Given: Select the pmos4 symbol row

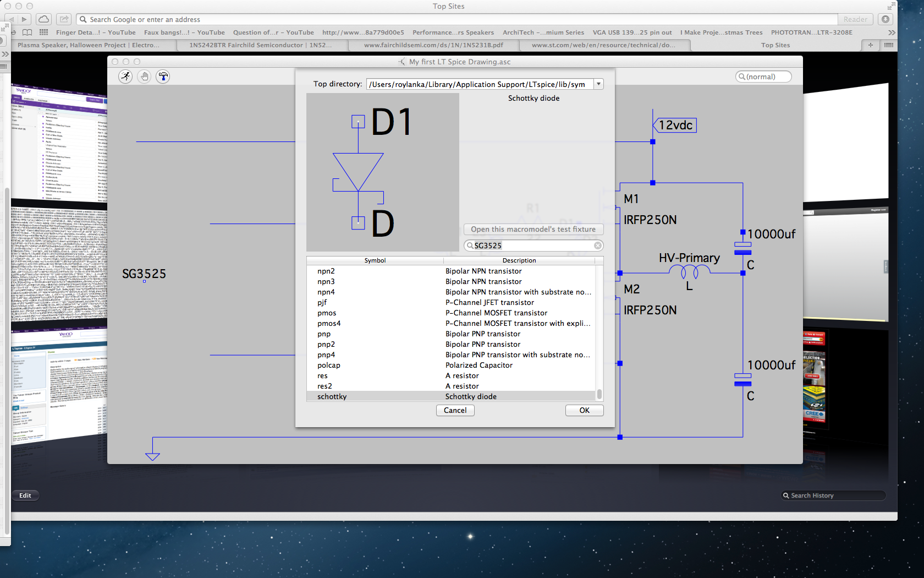Looking at the screenshot, I should [x=451, y=323].
